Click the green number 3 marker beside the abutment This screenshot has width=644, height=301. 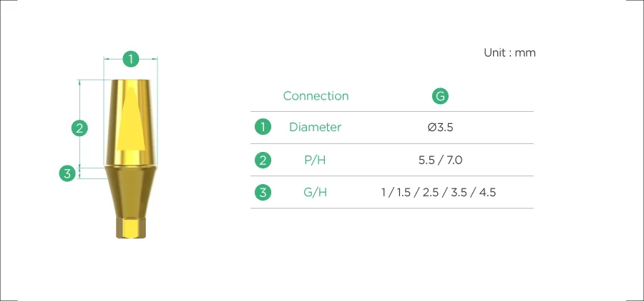67,173
